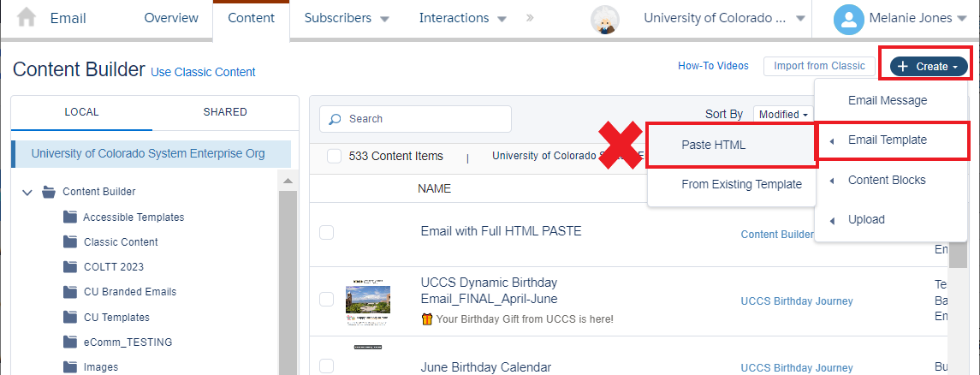Switch to the SHARED tab
This screenshot has height=375, width=980.
point(225,112)
